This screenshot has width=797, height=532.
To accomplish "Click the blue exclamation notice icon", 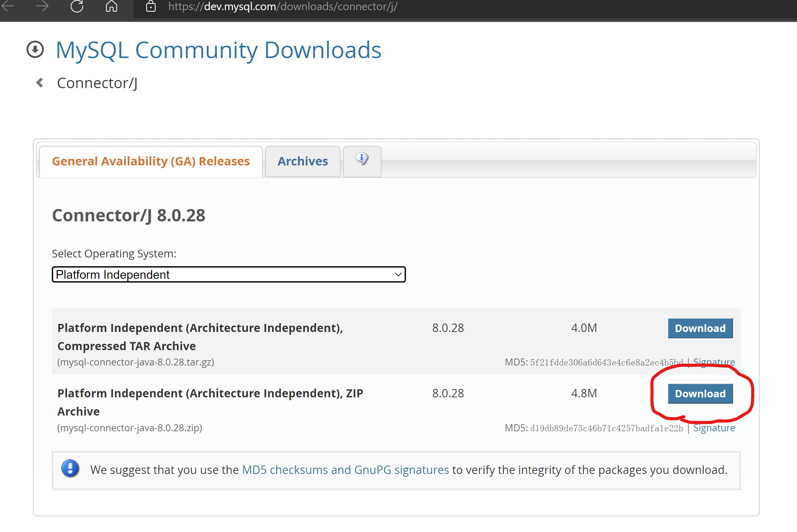I will pyautogui.click(x=70, y=469).
